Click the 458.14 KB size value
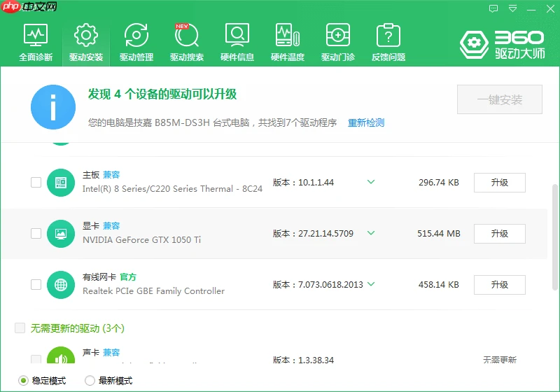 (x=439, y=284)
